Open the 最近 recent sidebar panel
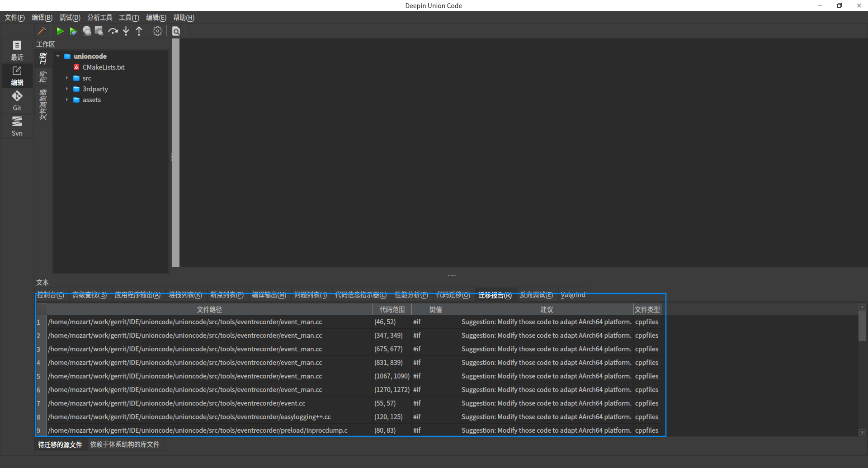This screenshot has height=468, width=868. [x=17, y=50]
